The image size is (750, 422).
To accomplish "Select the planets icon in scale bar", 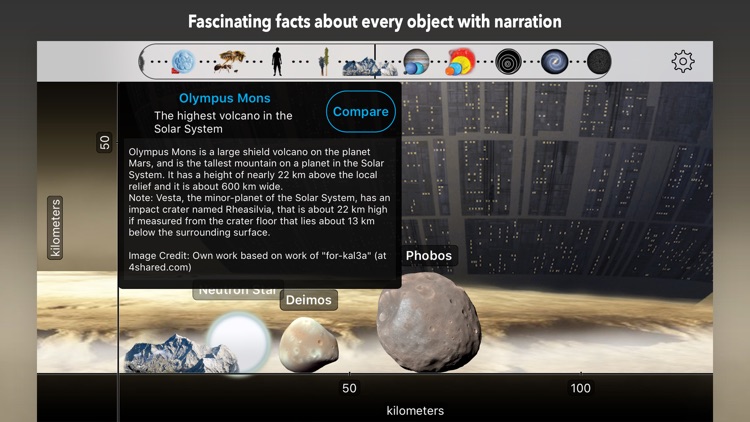I will (415, 62).
